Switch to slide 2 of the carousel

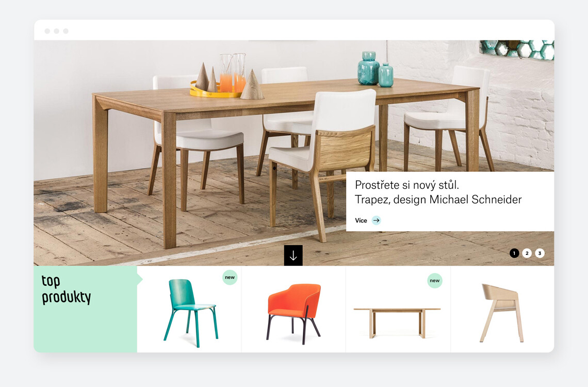(527, 253)
